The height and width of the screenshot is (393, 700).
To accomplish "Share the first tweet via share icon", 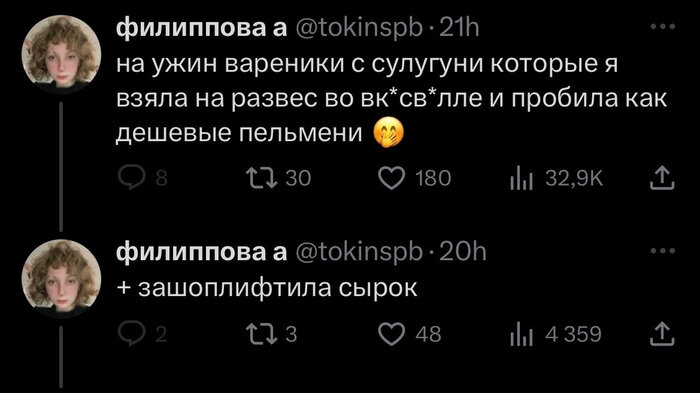I will click(662, 178).
